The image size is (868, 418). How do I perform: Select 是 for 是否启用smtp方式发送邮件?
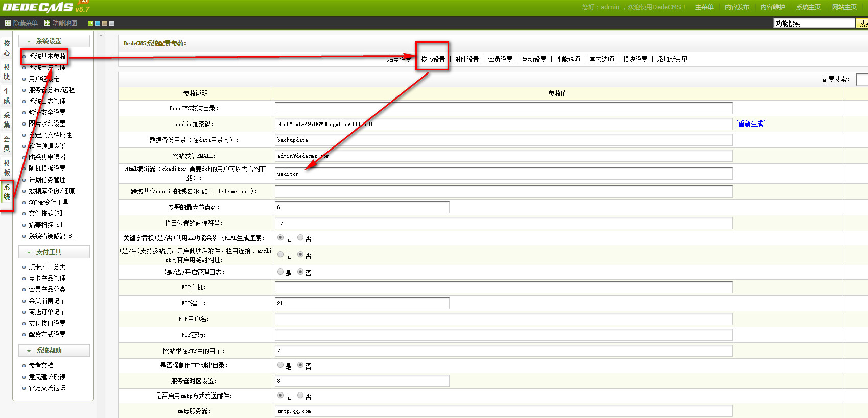280,396
